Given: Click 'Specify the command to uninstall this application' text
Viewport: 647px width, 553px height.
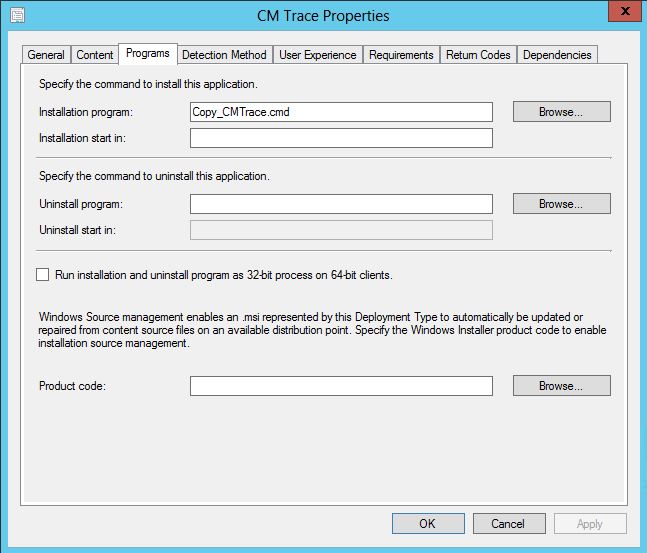Looking at the screenshot, I should point(154,176).
